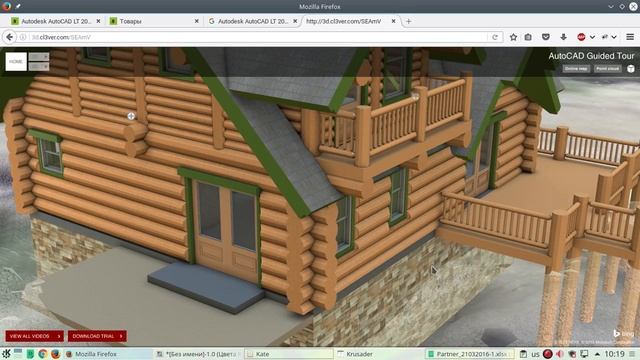Open upper dropdown next to HOME
This screenshot has width=640, height=360.
pyautogui.click(x=39, y=56)
